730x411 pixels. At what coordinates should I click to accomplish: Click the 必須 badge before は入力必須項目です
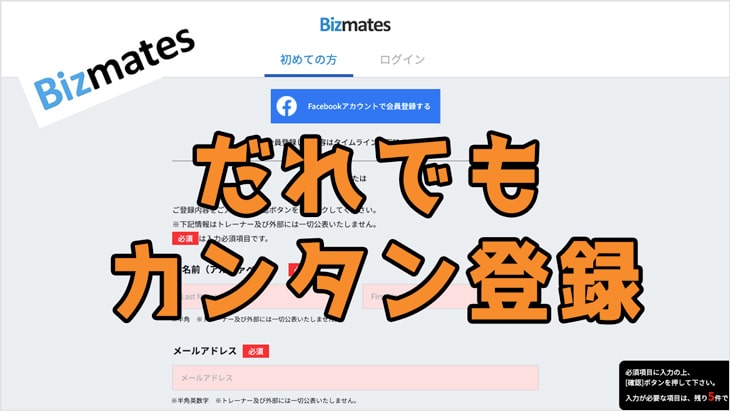click(x=185, y=238)
